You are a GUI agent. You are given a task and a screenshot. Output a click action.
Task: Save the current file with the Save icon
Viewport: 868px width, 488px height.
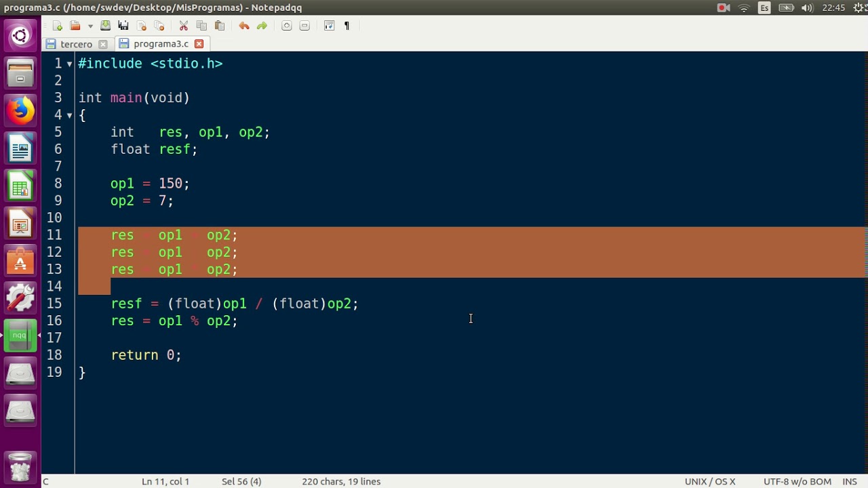tap(105, 26)
